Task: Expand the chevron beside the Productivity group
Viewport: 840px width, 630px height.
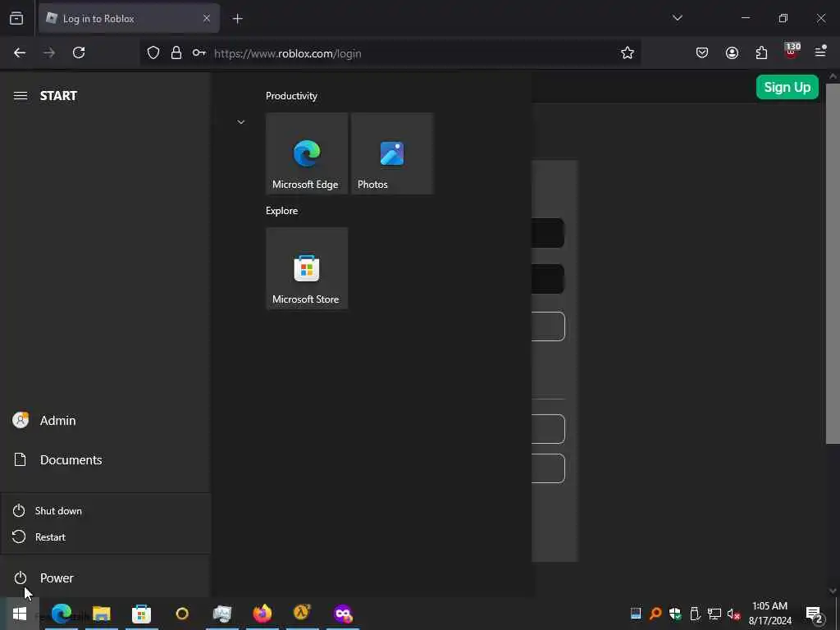Action: (x=241, y=122)
